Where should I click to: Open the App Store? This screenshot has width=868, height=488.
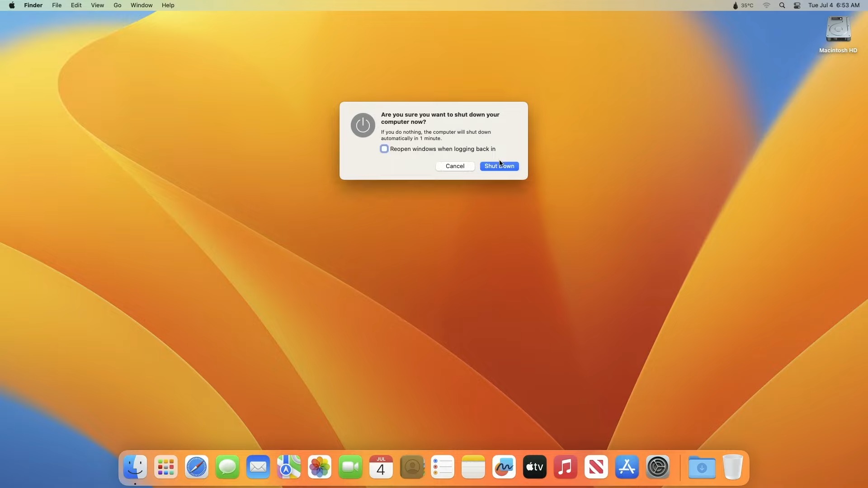coord(627,467)
